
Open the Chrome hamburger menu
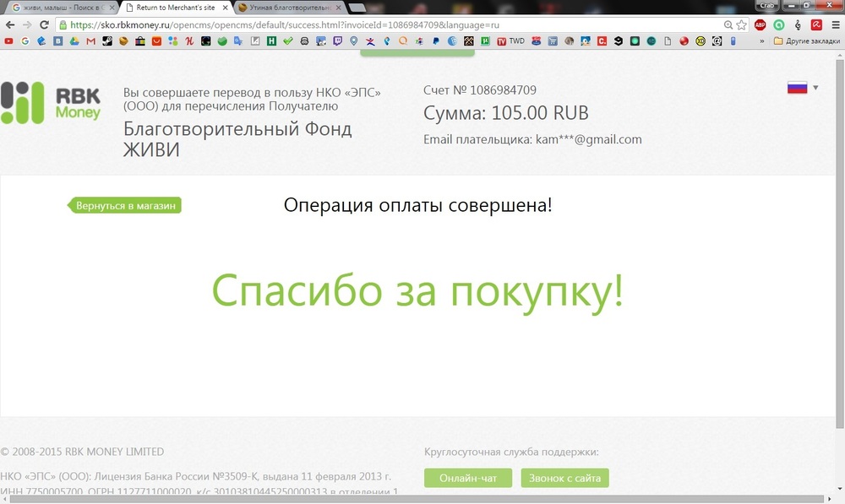pyautogui.click(x=835, y=25)
